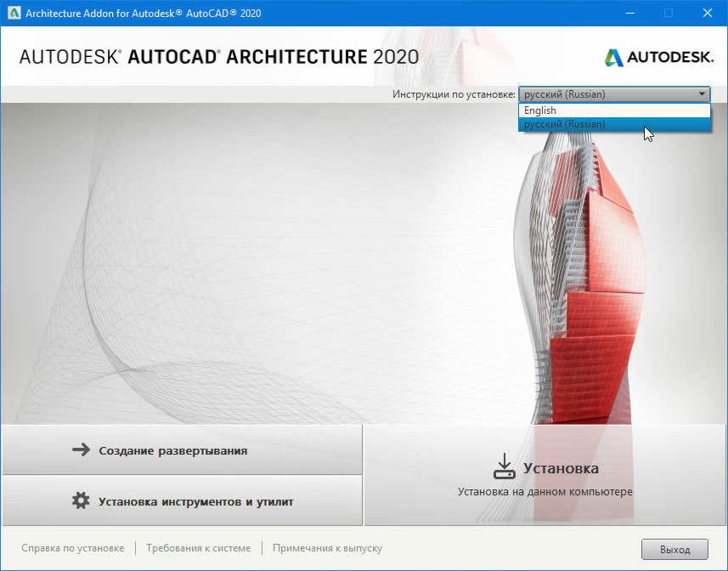Click the Установка install icon
The image size is (728, 571).
(504, 466)
